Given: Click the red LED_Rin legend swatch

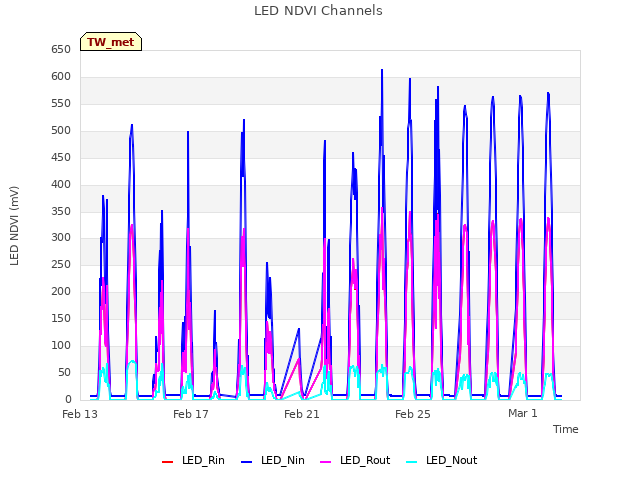Looking at the screenshot, I should click(167, 462).
